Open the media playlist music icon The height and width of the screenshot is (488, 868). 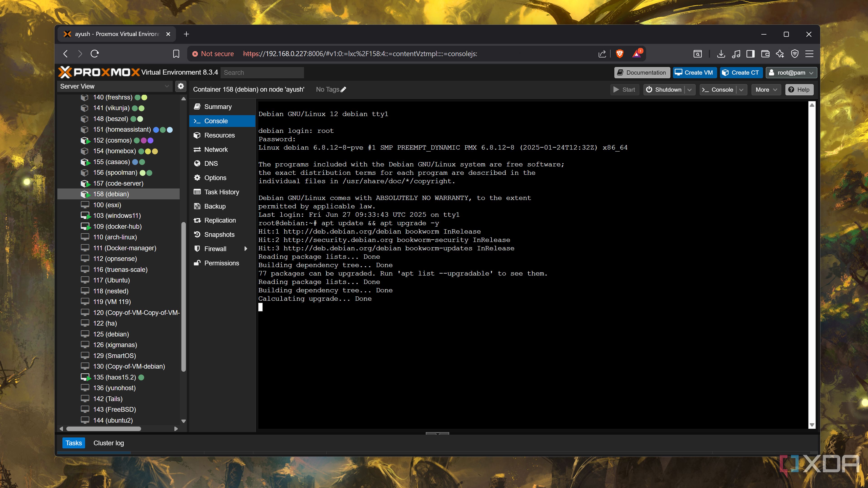[x=736, y=54]
